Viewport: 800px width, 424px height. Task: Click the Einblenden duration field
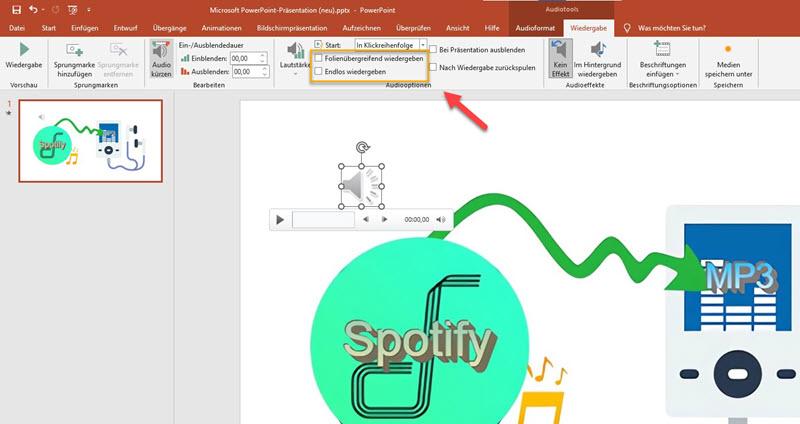[244, 59]
